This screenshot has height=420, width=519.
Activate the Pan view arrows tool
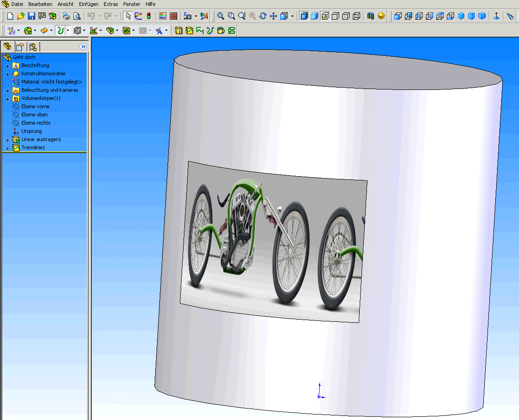(273, 16)
